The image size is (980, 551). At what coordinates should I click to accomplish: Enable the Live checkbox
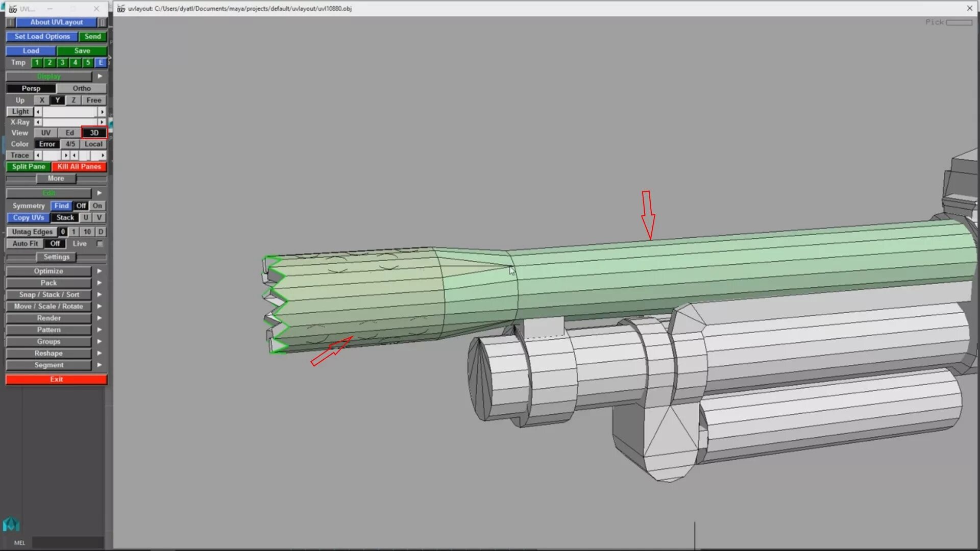(x=100, y=244)
